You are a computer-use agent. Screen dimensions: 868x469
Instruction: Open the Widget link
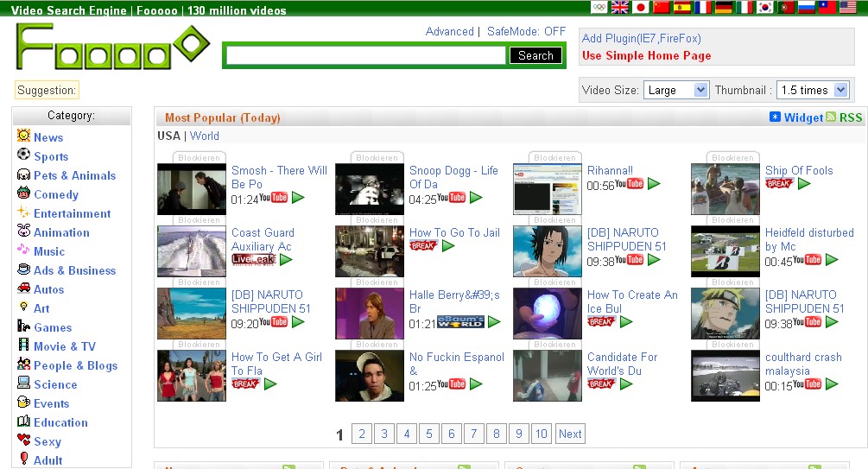[803, 117]
